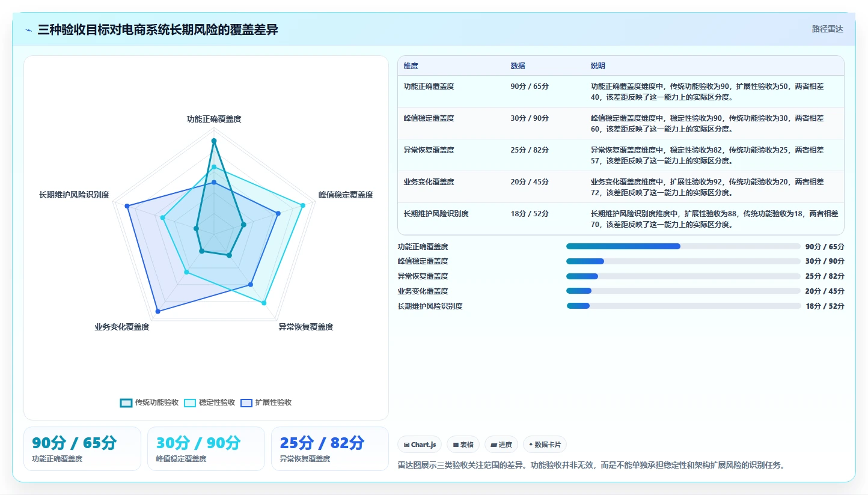Click the 功能正确覆盖度 progress bar
Screen dimensions: 868x495
point(683,246)
